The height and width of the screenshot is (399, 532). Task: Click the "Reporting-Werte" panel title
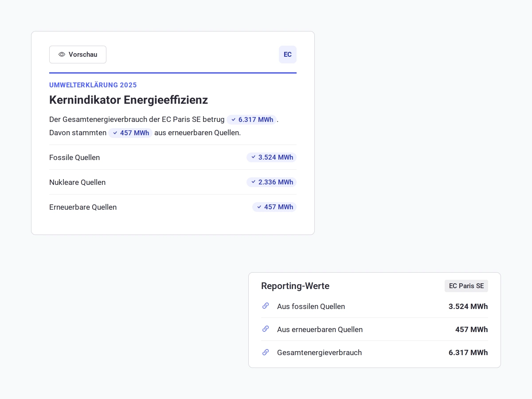click(295, 286)
